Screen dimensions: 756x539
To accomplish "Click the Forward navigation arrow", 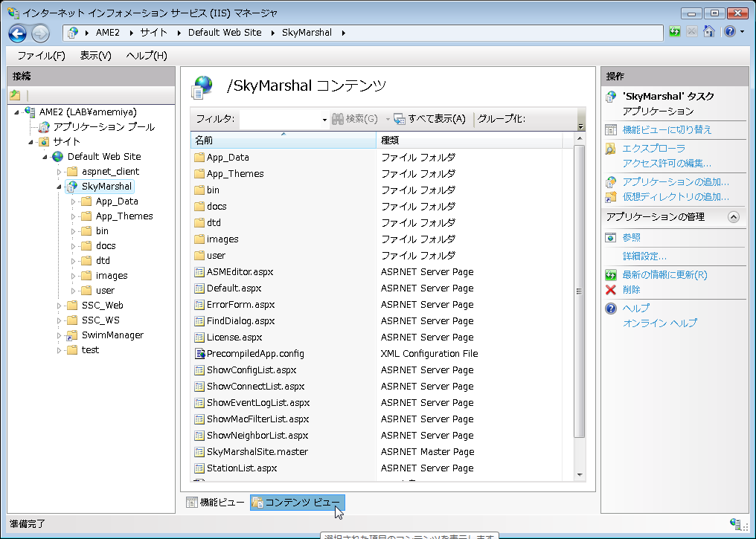I will [40, 33].
